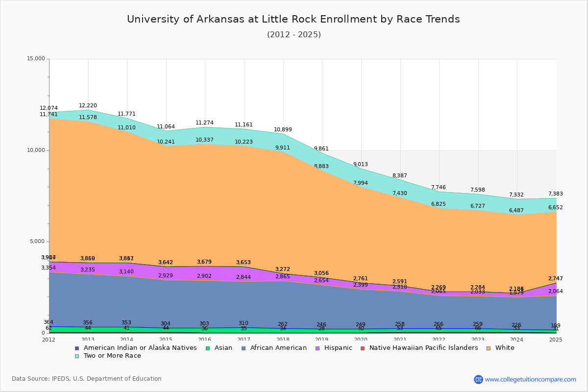
Task: Click the 7,383 data label for 2025
Action: click(x=556, y=194)
